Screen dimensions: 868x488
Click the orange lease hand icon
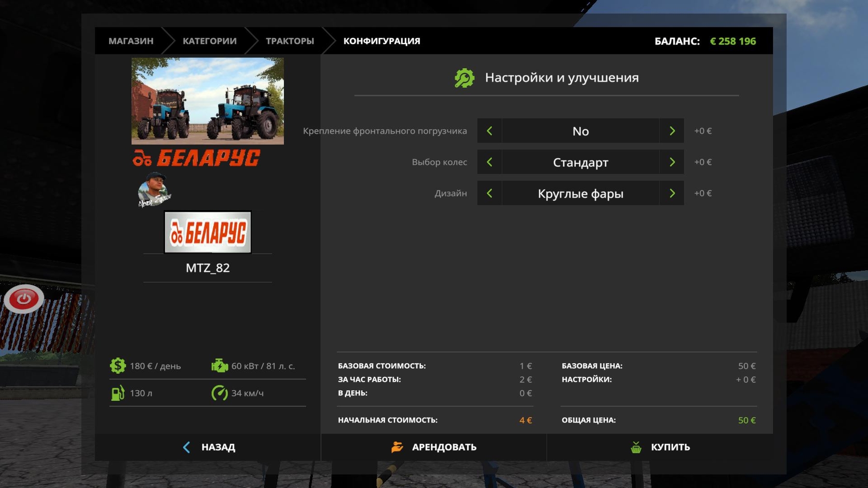(397, 447)
